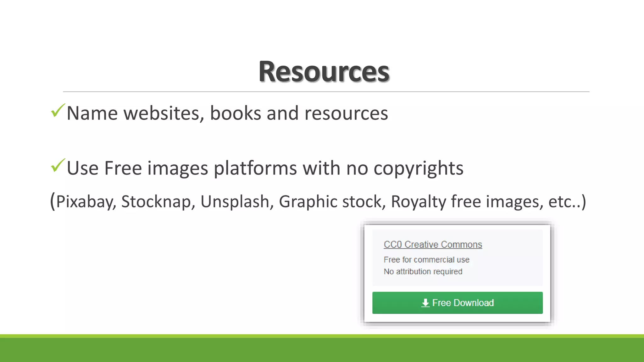644x362 pixels.
Task: Click the green Free Download button
Action: (x=457, y=303)
